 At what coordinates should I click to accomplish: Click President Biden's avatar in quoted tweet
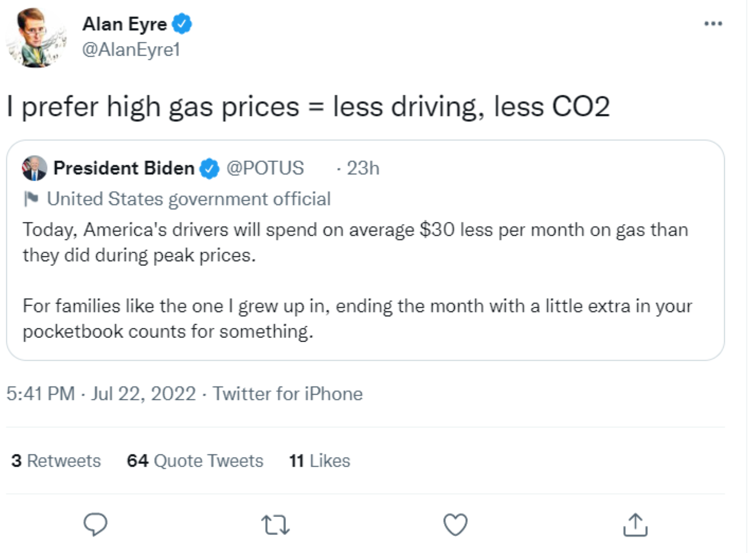(x=34, y=168)
